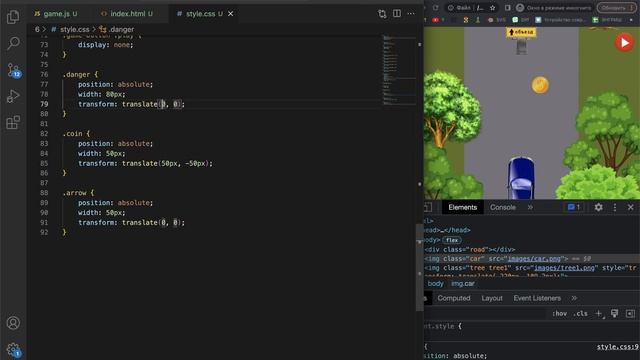Image resolution: width=640 pixels, height=360 pixels.
Task: Open the Extensions view in the activity bar
Action: (x=13, y=122)
